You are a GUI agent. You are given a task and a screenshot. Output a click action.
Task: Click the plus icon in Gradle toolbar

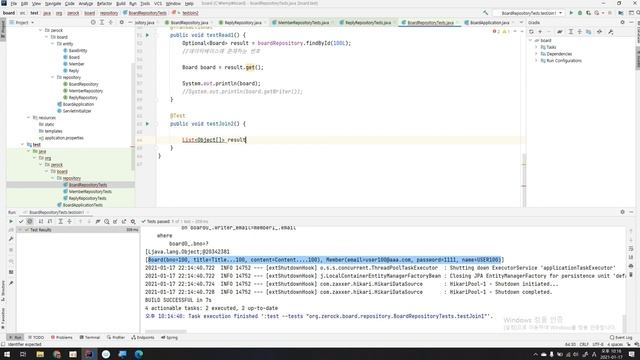tap(540, 31)
